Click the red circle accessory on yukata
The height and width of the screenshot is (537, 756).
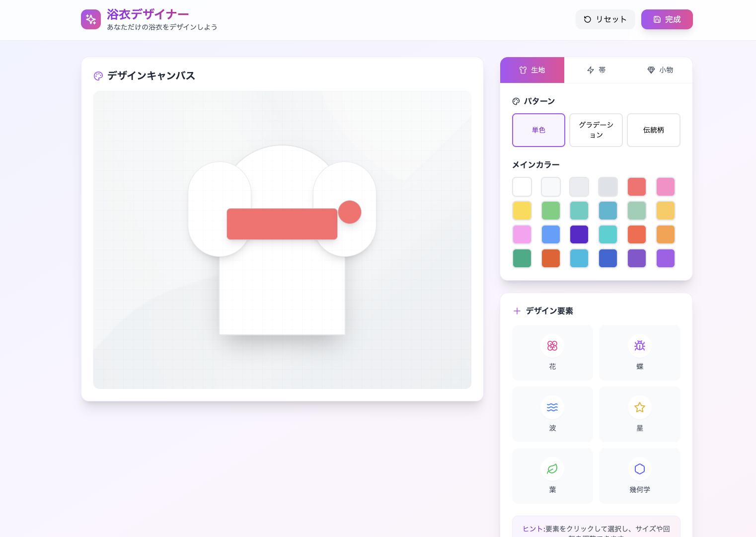coord(350,212)
